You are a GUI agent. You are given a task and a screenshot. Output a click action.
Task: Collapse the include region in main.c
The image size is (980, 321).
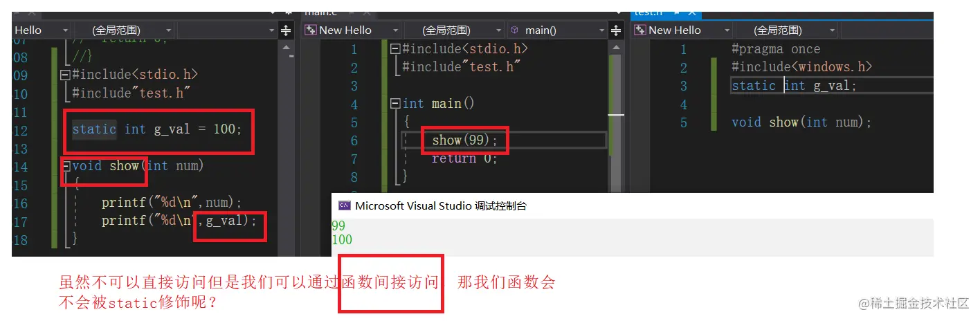pos(395,49)
